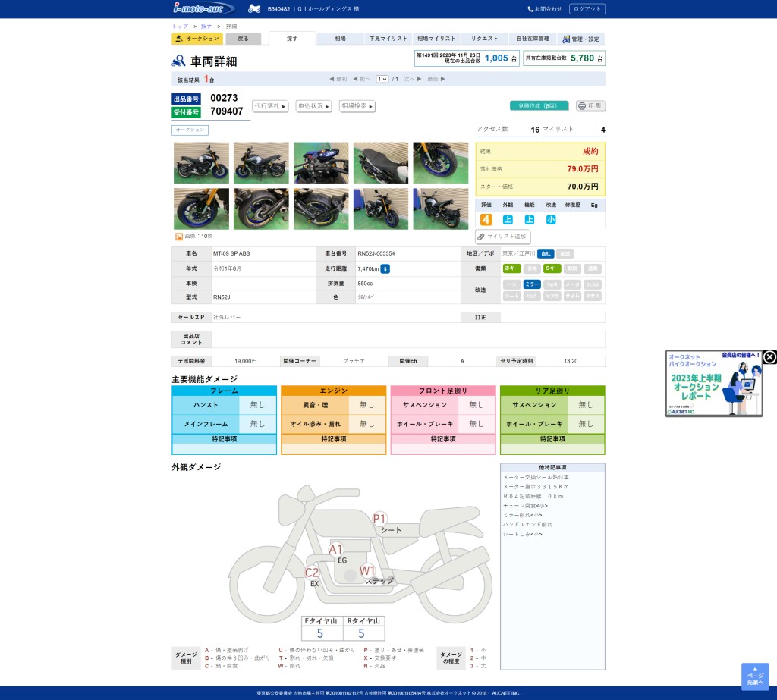This screenshot has width=777, height=700.
Task: Open the 下見マイリスト tab
Action: (x=388, y=39)
